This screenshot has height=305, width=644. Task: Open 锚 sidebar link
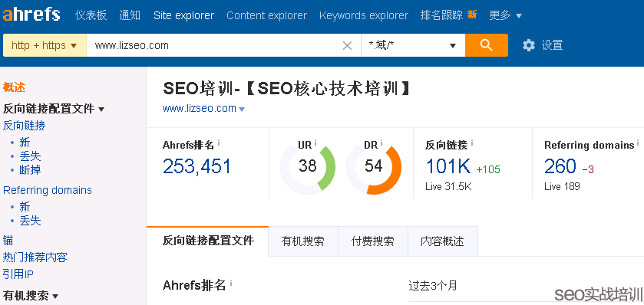click(8, 240)
